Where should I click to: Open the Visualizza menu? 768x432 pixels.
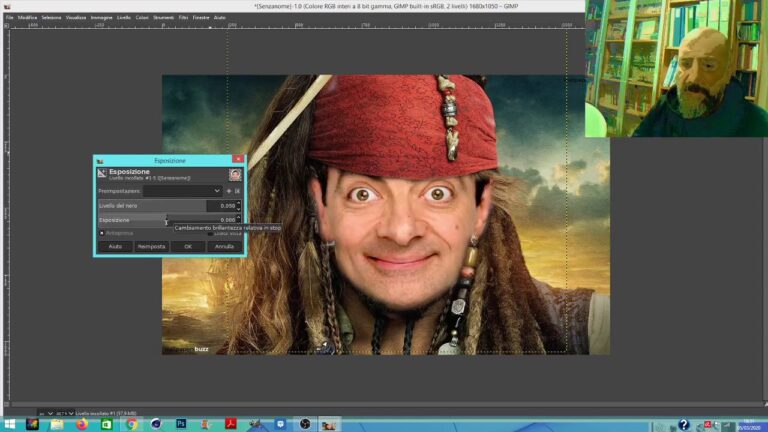pyautogui.click(x=76, y=18)
